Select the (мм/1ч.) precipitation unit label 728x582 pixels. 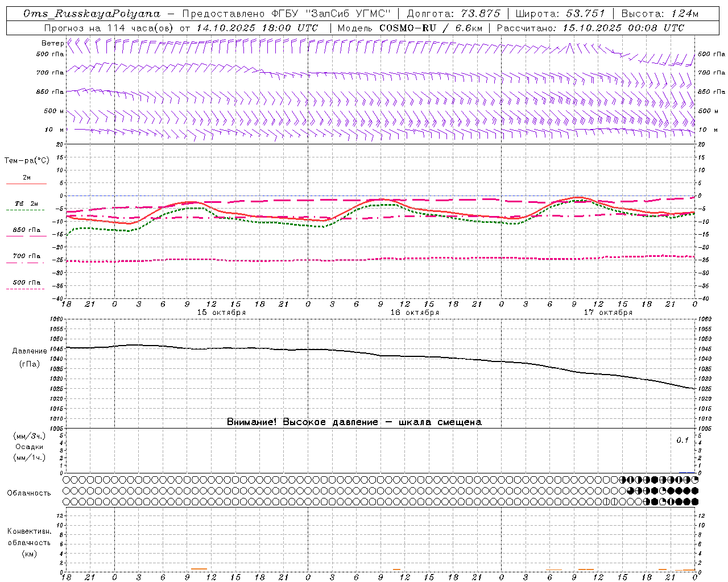(x=30, y=458)
